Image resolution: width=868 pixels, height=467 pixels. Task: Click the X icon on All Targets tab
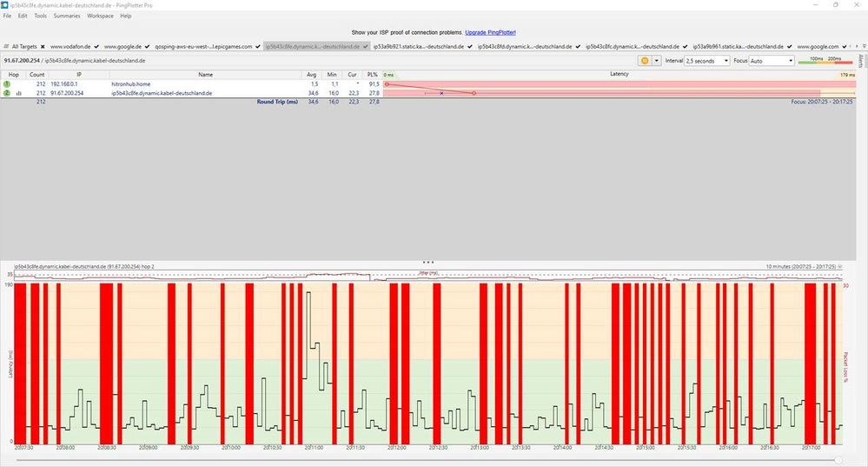point(43,47)
